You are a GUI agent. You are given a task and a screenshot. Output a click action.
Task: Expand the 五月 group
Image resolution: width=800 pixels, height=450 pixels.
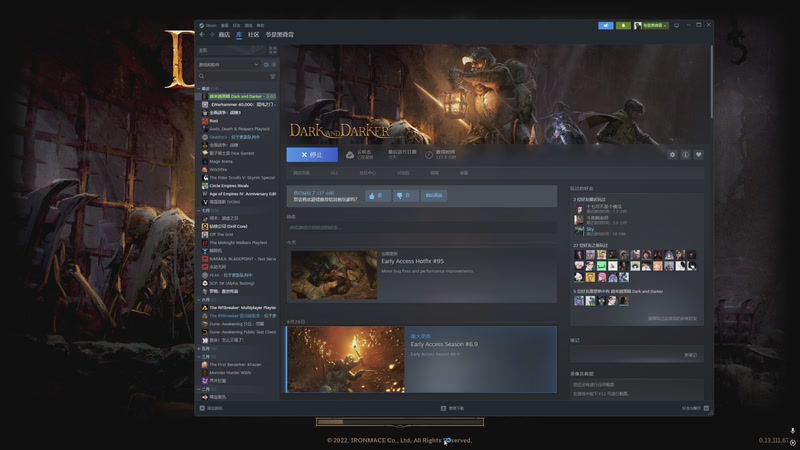199,348
